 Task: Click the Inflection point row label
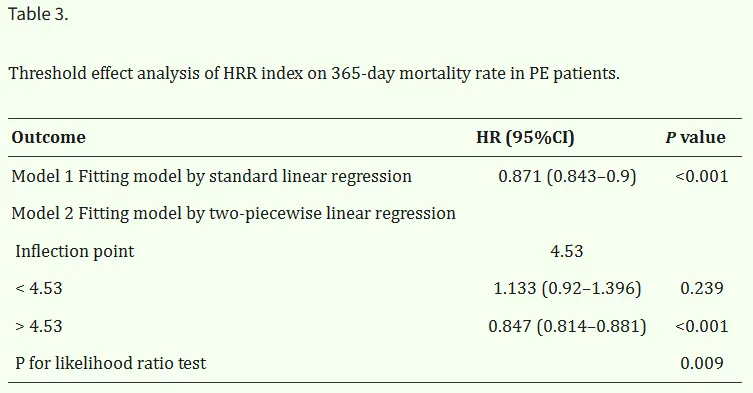coord(75,251)
